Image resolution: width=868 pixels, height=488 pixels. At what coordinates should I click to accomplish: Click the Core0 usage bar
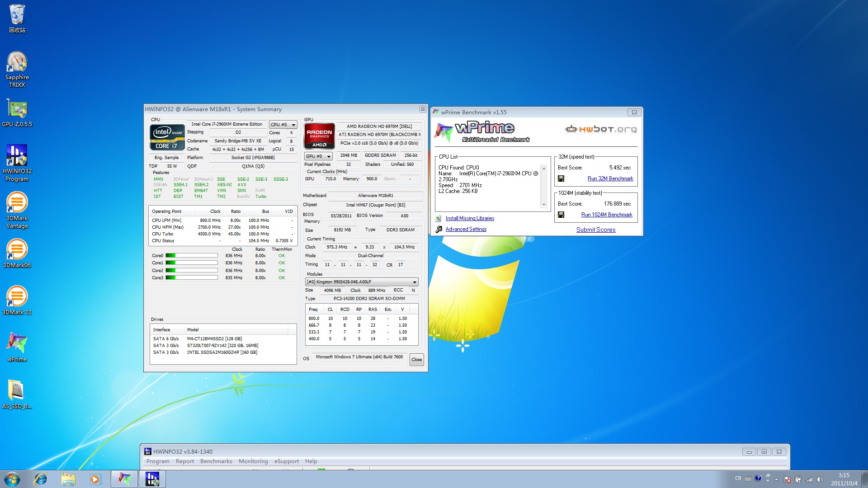(x=192, y=256)
